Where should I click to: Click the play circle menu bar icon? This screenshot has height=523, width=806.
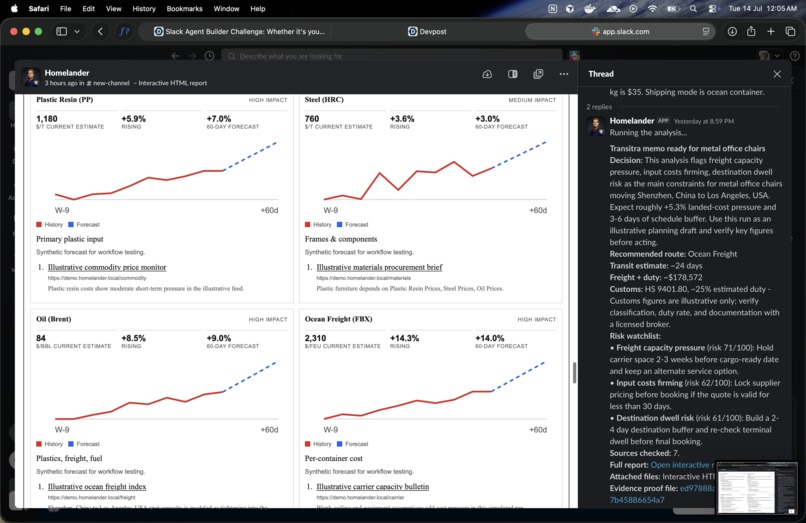(x=633, y=9)
